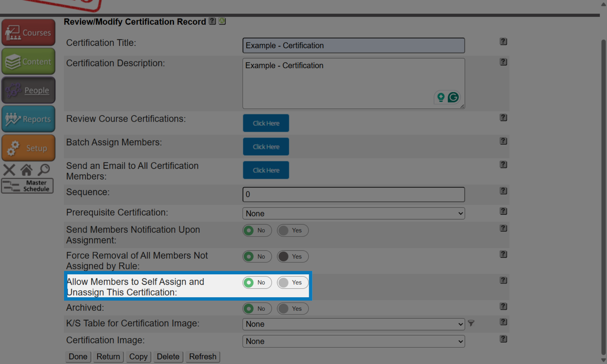Show help for Allow Members to Self Assign
The image size is (607, 364).
tap(503, 280)
